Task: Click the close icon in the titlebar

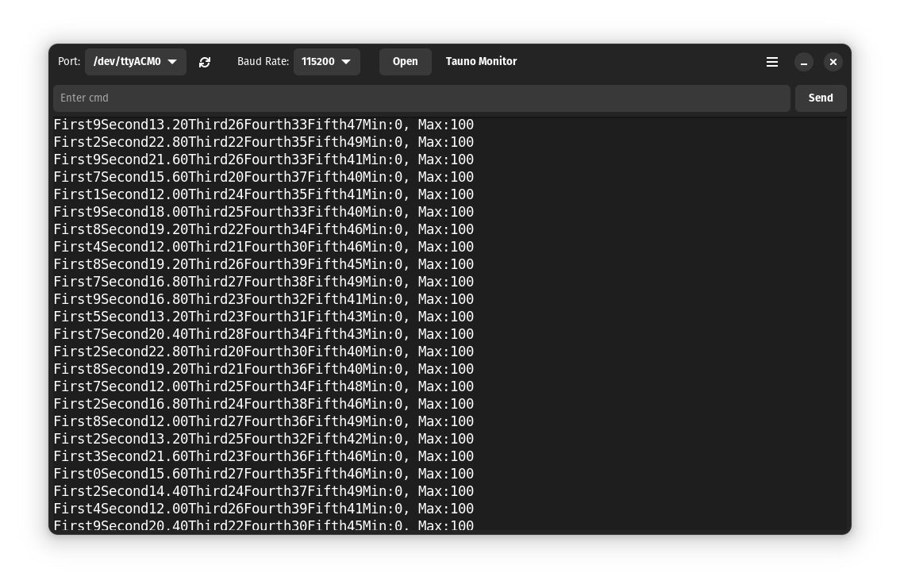Action: tap(833, 62)
